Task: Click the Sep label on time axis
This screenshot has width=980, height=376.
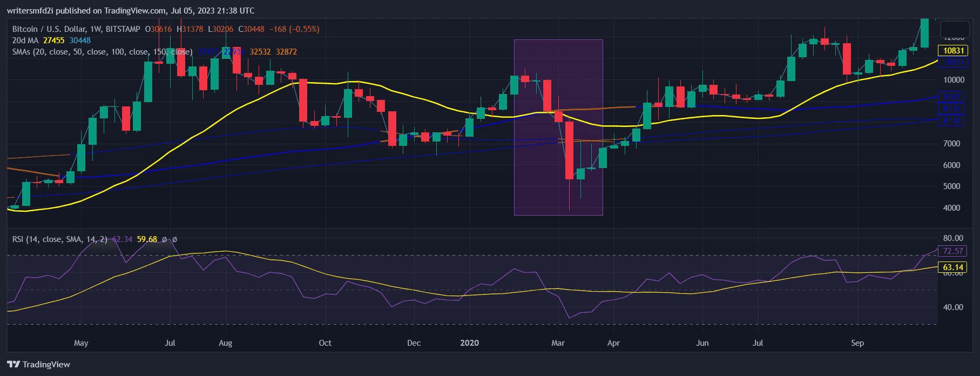Action: [857, 343]
